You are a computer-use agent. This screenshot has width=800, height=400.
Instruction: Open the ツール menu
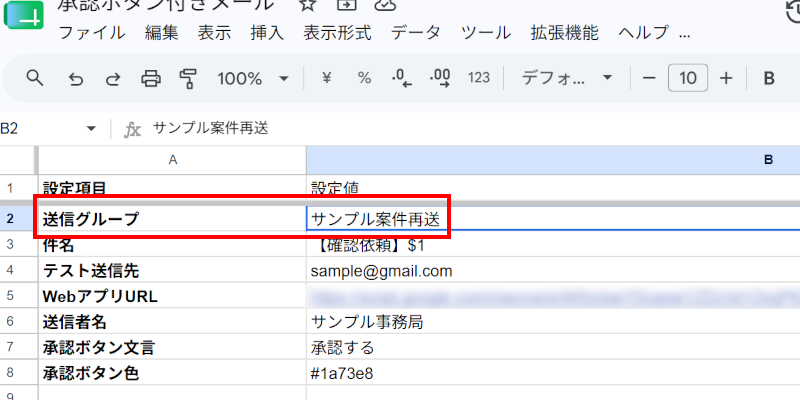(x=486, y=33)
